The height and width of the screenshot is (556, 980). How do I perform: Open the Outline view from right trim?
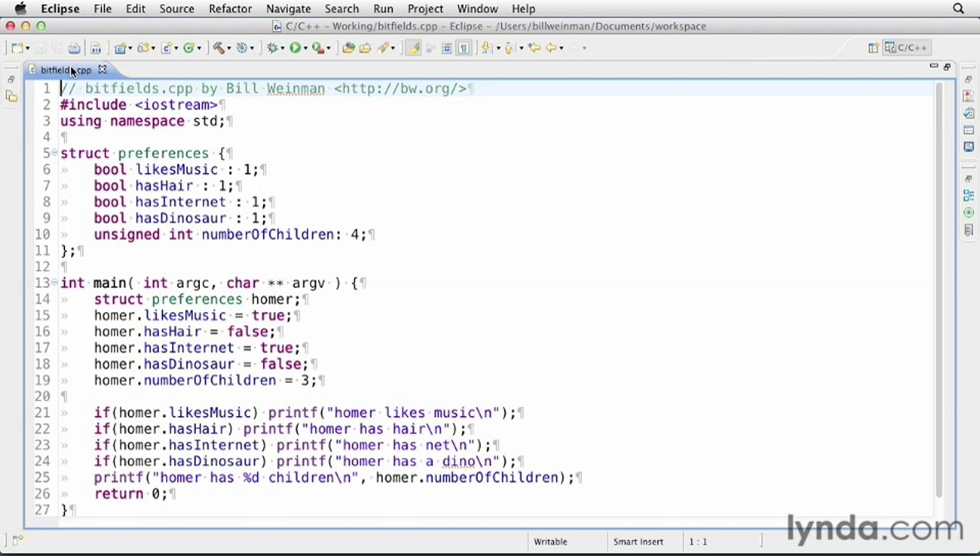(968, 196)
